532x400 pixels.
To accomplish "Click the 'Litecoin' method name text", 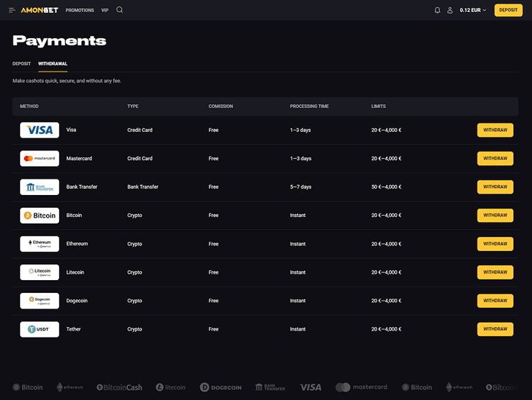I will (75, 272).
